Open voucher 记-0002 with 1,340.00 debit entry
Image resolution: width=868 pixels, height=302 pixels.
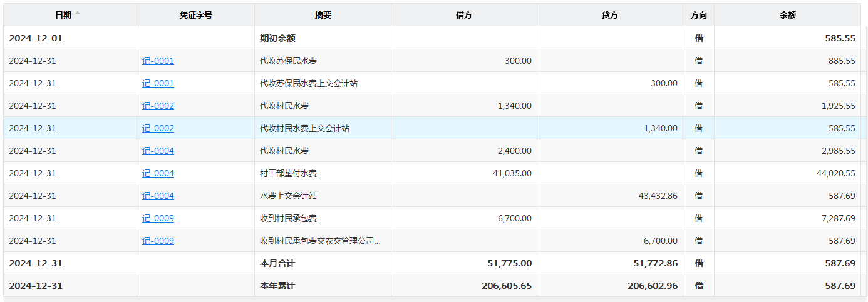158,106
